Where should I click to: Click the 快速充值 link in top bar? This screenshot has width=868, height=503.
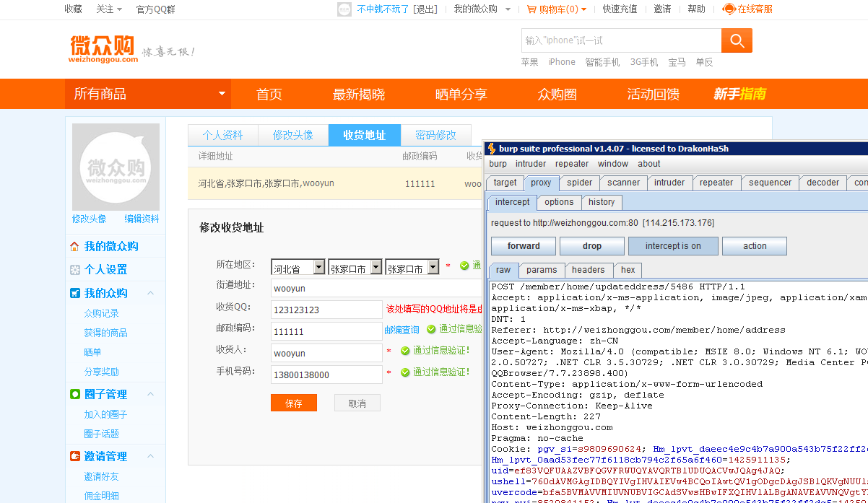point(620,9)
